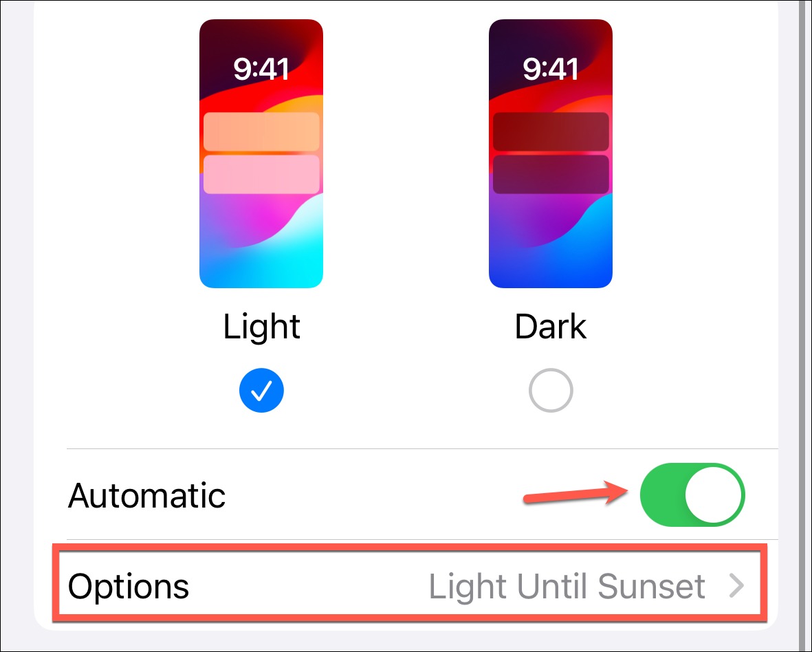Tap the "Light Until Sunset" value

tap(567, 586)
